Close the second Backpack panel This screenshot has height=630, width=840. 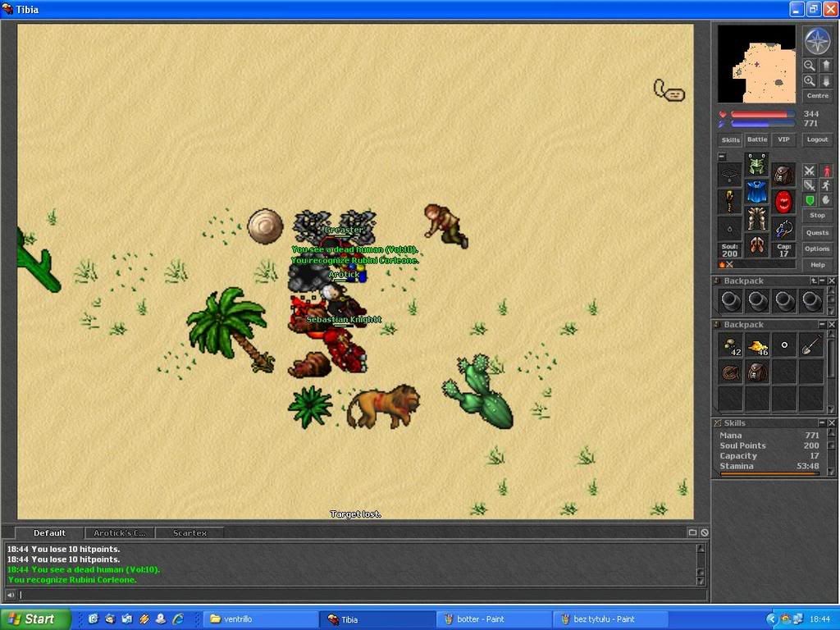pyautogui.click(x=832, y=325)
